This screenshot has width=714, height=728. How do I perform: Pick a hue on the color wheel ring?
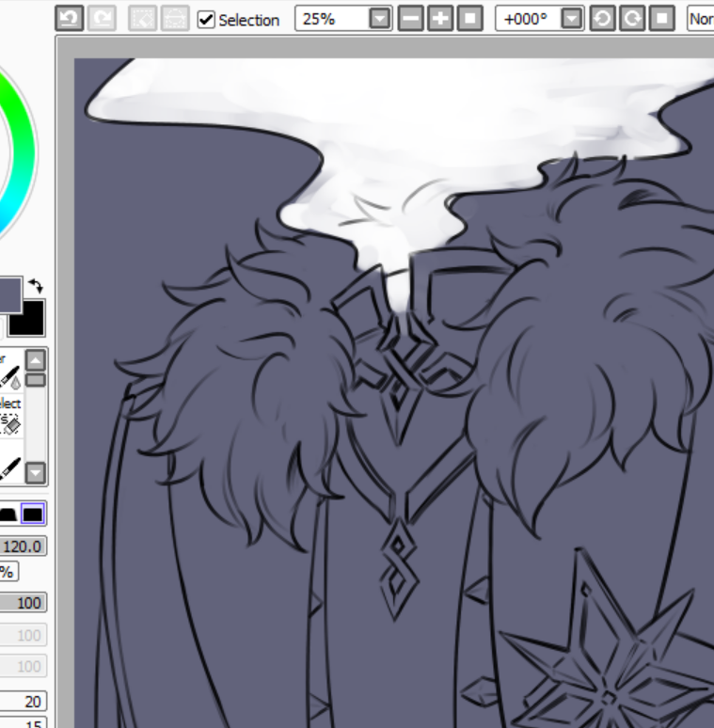click(x=21, y=153)
